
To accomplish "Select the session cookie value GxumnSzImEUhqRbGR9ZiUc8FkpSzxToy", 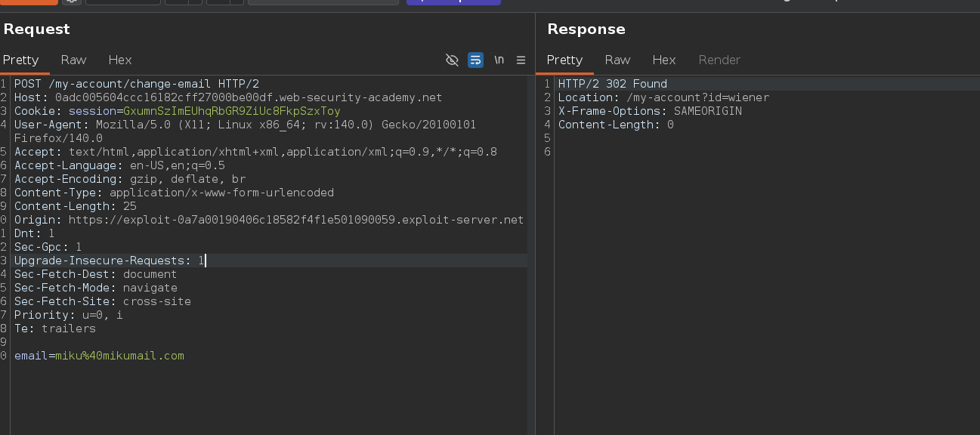I will pos(232,111).
